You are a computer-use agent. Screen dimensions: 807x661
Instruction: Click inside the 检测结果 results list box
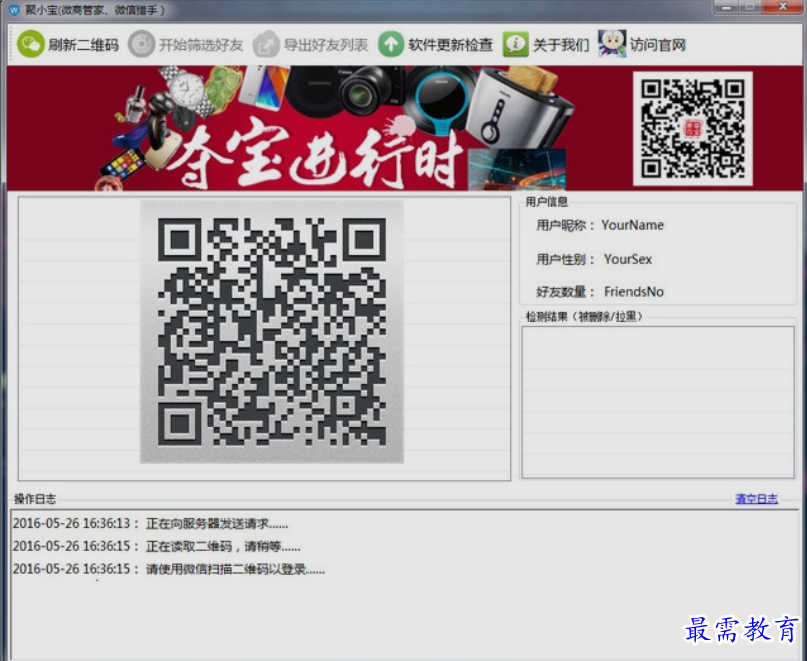(x=658, y=402)
